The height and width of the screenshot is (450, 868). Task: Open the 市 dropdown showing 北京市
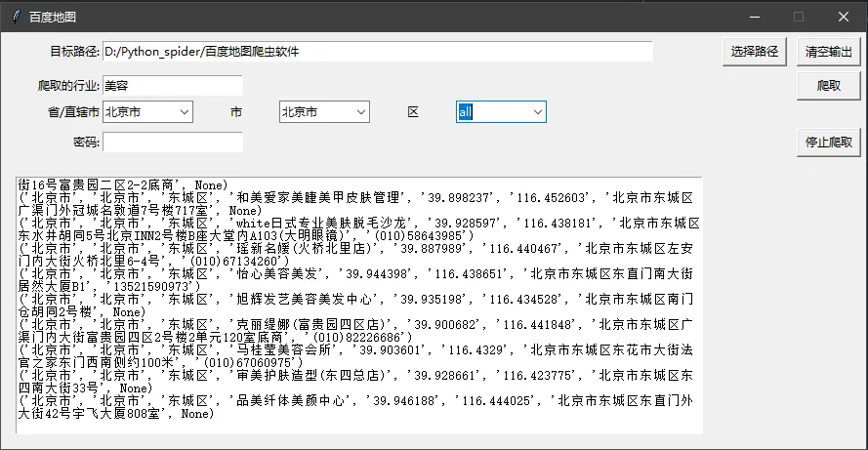tap(324, 112)
